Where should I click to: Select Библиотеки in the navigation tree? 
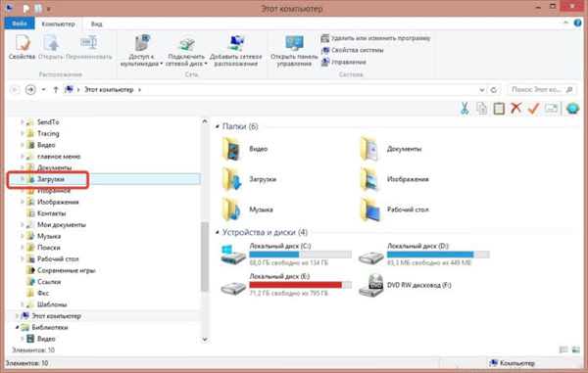[50, 327]
